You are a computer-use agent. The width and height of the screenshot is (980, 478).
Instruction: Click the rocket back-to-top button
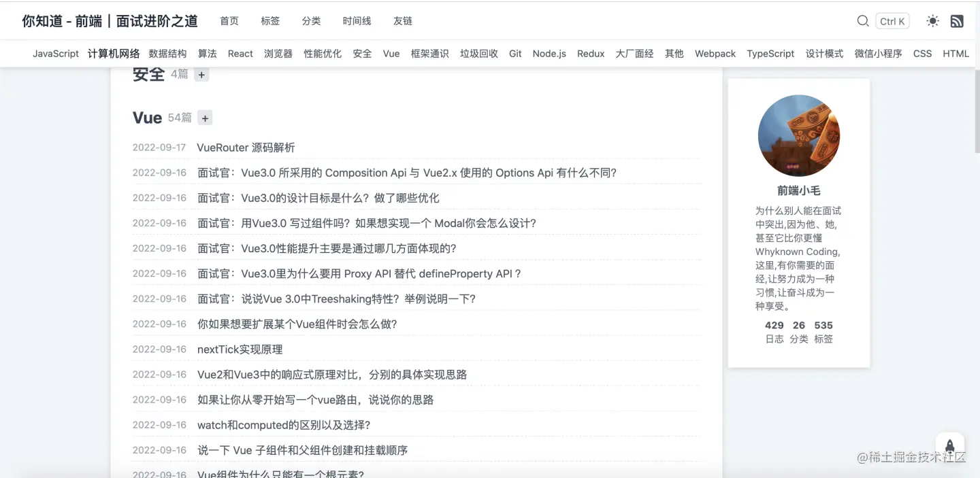950,445
